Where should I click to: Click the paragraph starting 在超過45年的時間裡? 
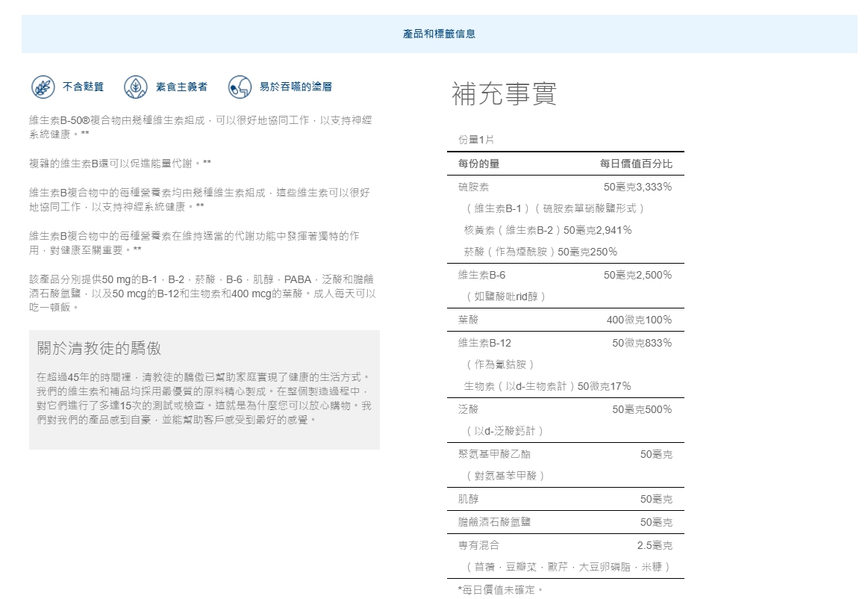point(204,398)
